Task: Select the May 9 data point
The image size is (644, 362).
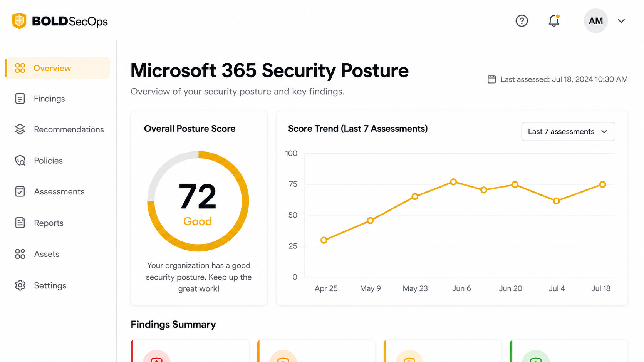Action: point(370,221)
